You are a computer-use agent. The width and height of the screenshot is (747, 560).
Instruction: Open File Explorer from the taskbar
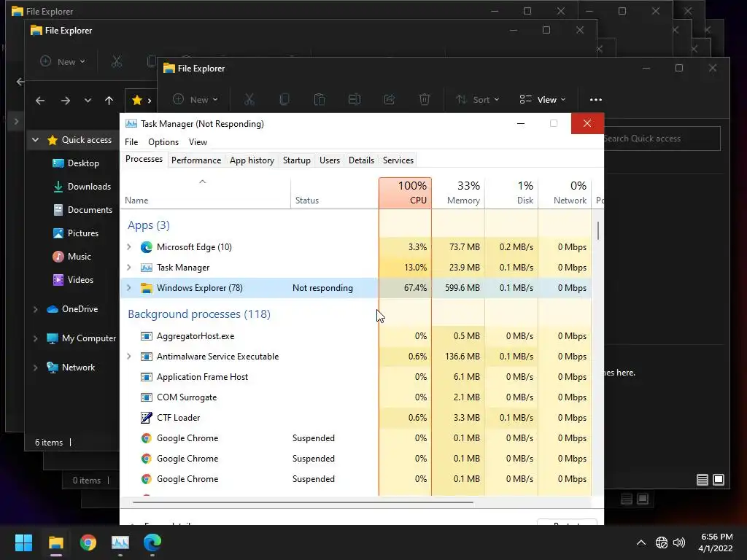click(55, 542)
